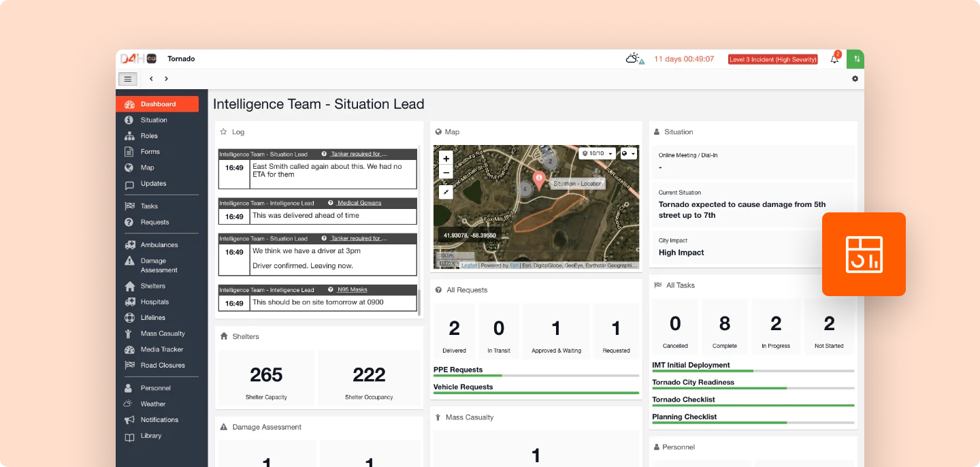Viewport: 980px width, 467px height.
Task: Zoom in on the map with the plus control
Action: 446,157
